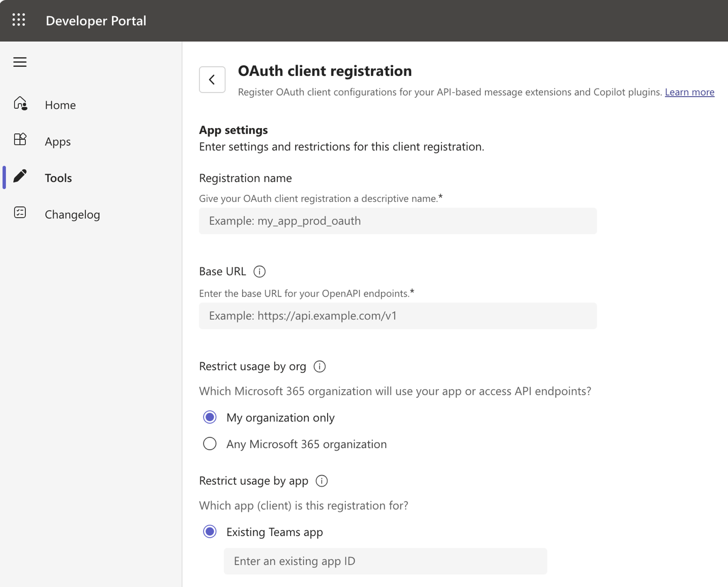Collapse the sidebar with hamburger menu icon
728x587 pixels.
(20, 62)
